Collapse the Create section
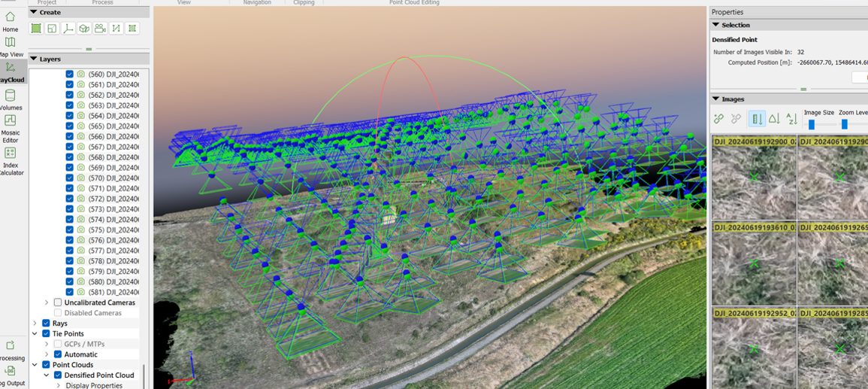Image resolution: width=868 pixels, height=389 pixels. coord(33,12)
